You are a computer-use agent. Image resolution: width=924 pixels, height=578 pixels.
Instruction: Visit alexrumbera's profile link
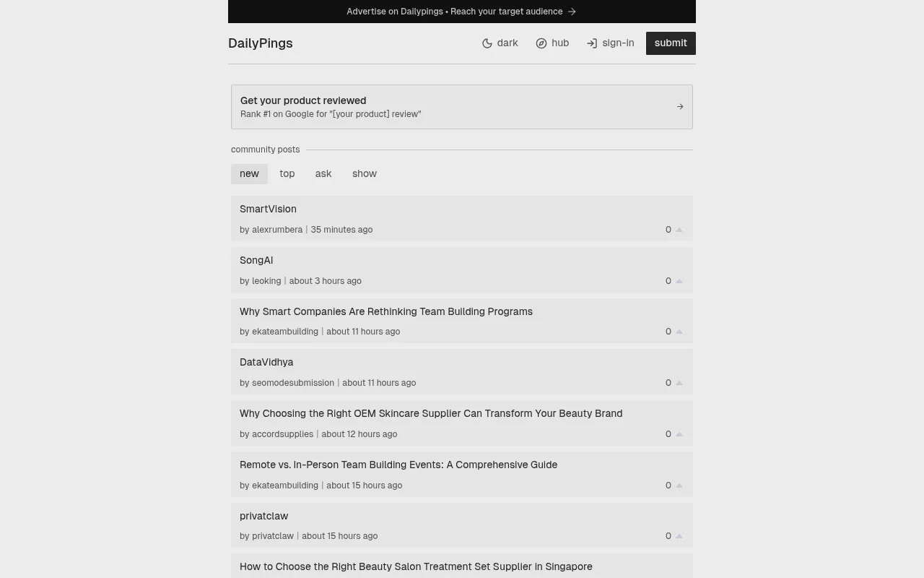tap(277, 229)
